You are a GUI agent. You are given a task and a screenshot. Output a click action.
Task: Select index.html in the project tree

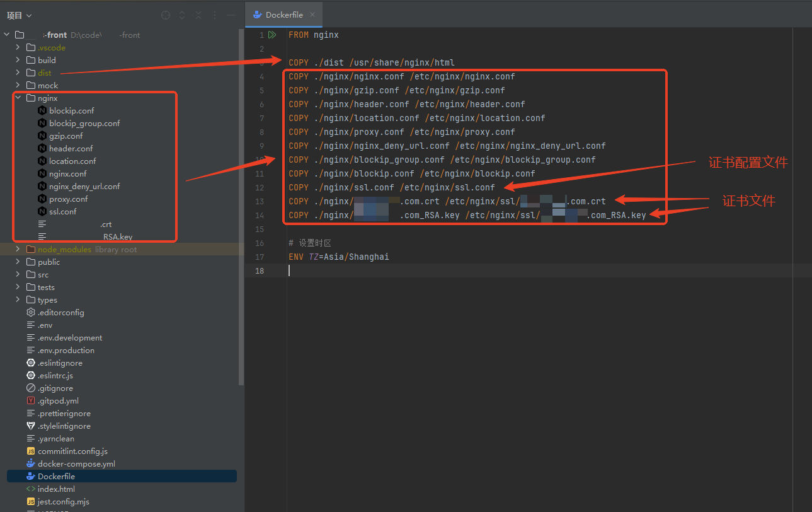click(56, 489)
